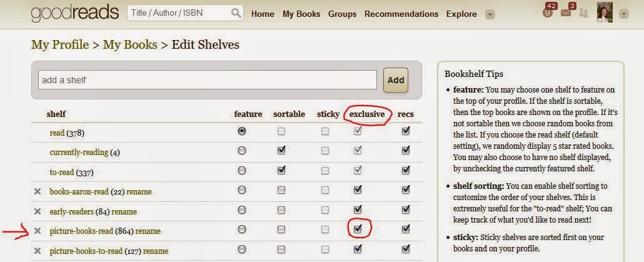
Task: Open the friend requests icon
Action: coord(585,13)
